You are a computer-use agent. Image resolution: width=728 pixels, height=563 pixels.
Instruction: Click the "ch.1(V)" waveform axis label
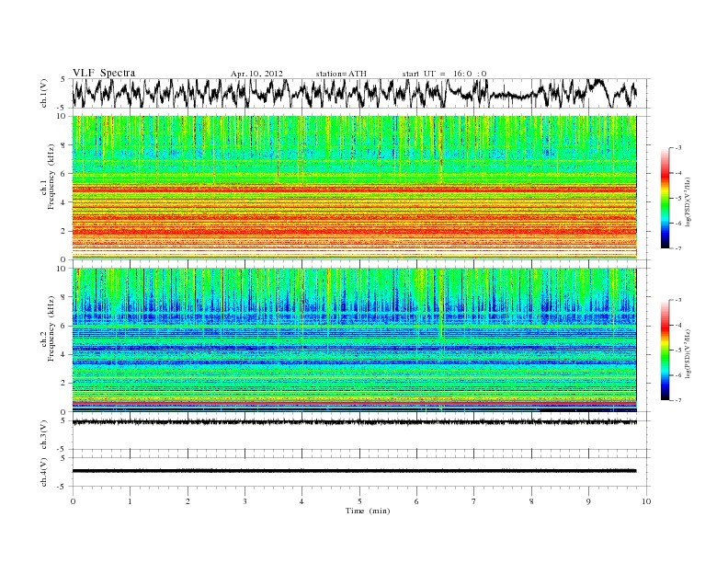pyautogui.click(x=44, y=93)
